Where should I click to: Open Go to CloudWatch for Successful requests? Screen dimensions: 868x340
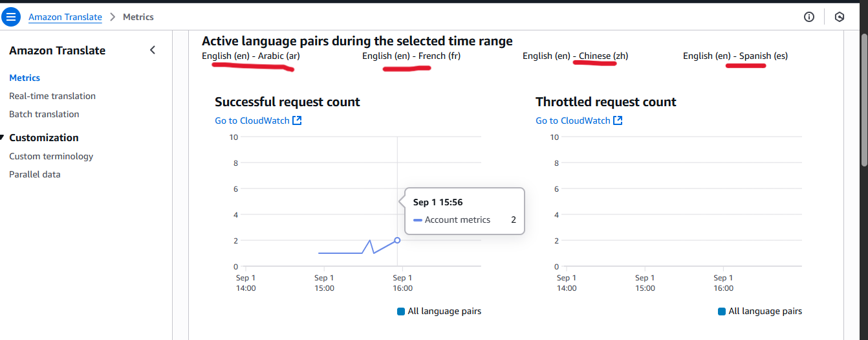253,120
